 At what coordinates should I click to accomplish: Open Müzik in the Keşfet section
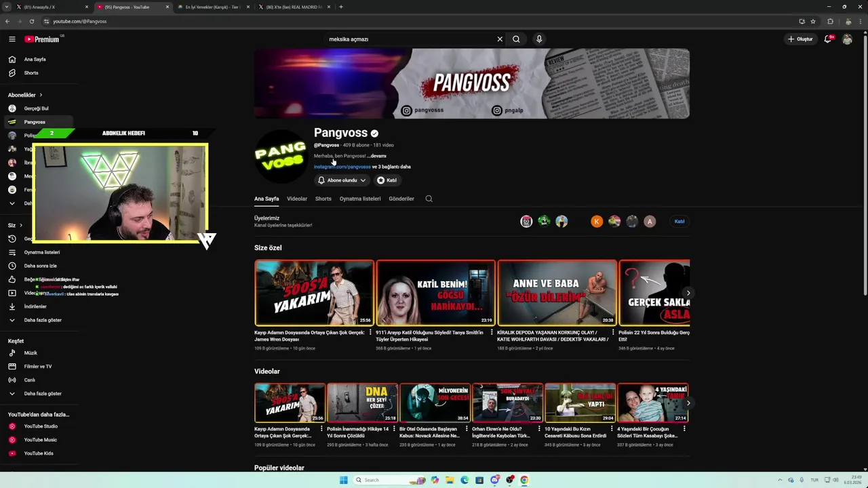click(x=31, y=353)
